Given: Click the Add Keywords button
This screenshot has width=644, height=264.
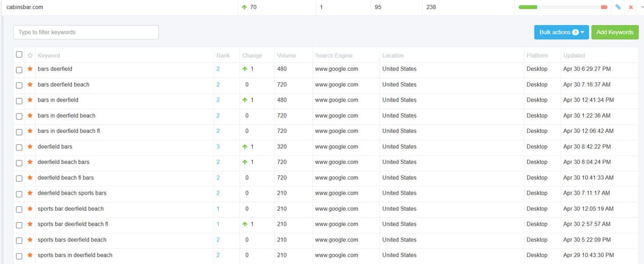Looking at the screenshot, I should (615, 32).
